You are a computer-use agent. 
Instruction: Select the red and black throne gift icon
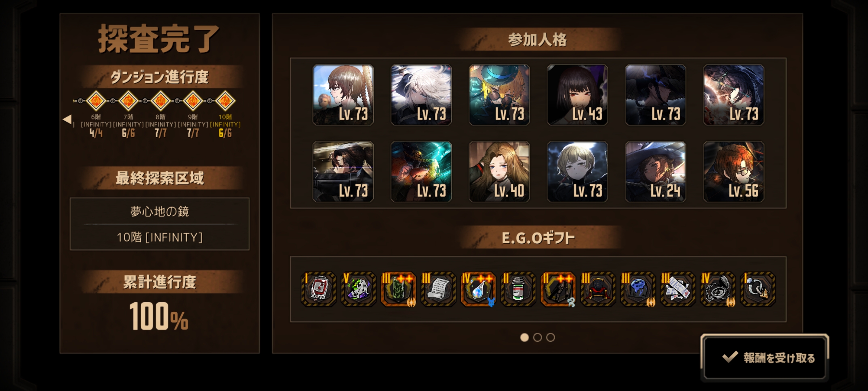[x=598, y=289]
